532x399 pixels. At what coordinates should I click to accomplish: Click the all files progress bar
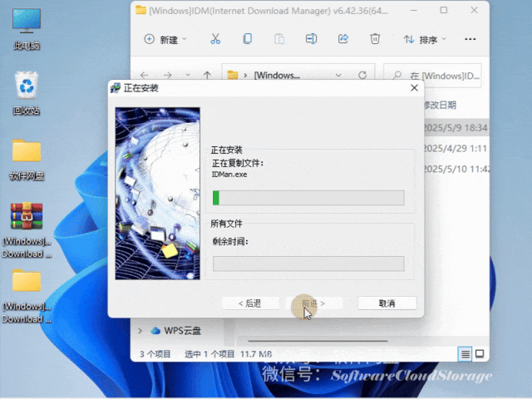pyautogui.click(x=308, y=264)
